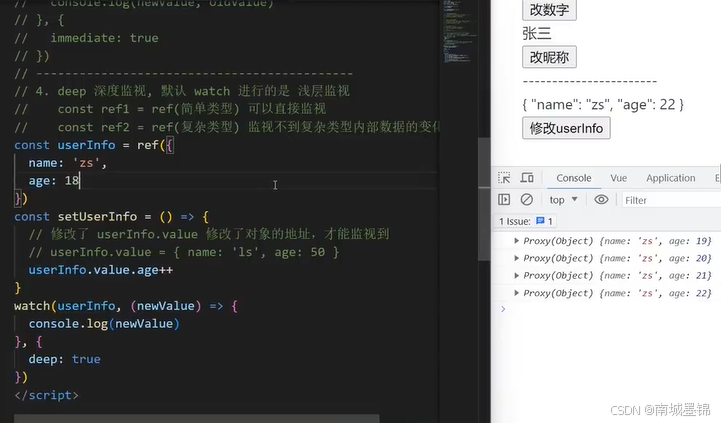
Task: Click the line const userInfo = ref({
Action: (x=94, y=145)
